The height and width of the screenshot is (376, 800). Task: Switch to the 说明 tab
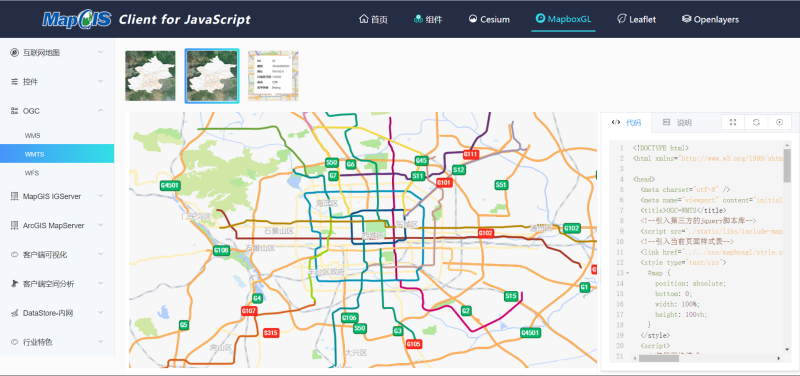point(677,122)
